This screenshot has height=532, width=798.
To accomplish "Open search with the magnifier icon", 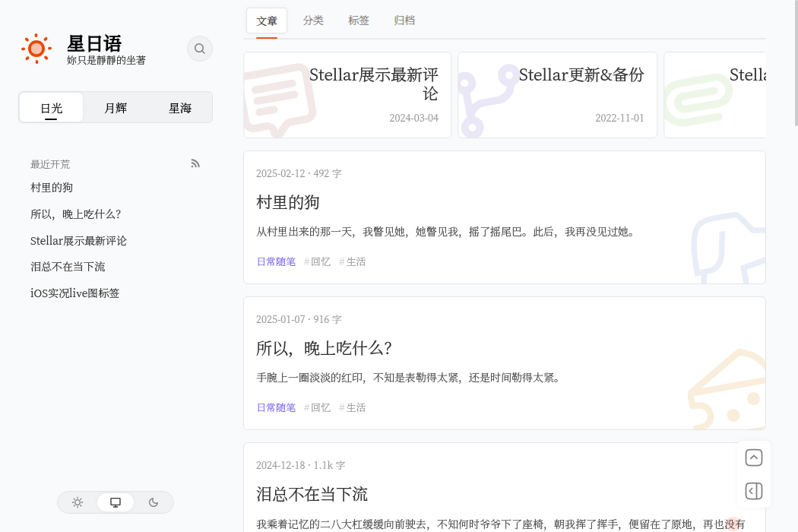I will (200, 49).
